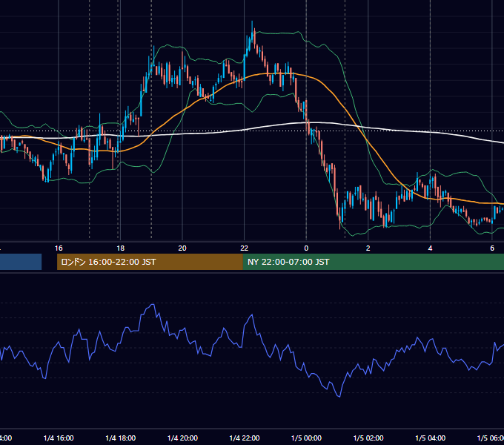Viewport: 504px width, 445px height.
Task: Click the '1/4 18:00' date label
Action: point(121,438)
